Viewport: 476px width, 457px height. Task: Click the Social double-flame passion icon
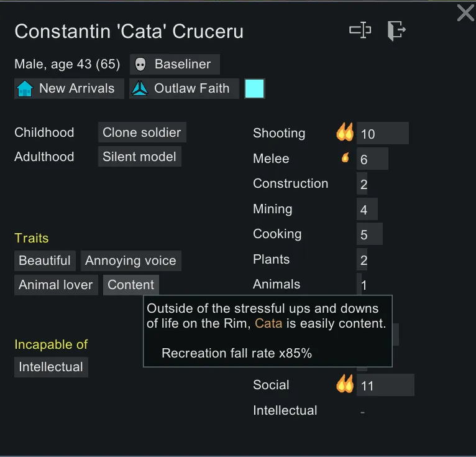click(345, 384)
